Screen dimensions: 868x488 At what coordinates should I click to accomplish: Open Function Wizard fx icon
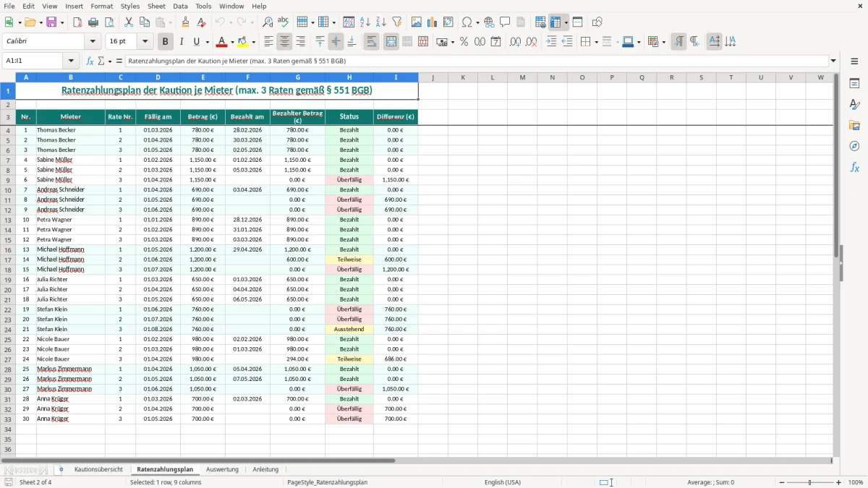coord(90,61)
